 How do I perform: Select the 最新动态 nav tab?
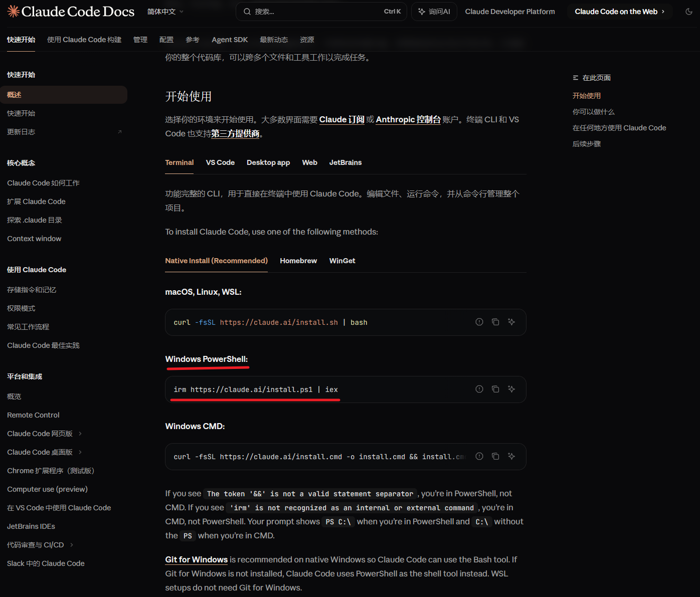(274, 40)
